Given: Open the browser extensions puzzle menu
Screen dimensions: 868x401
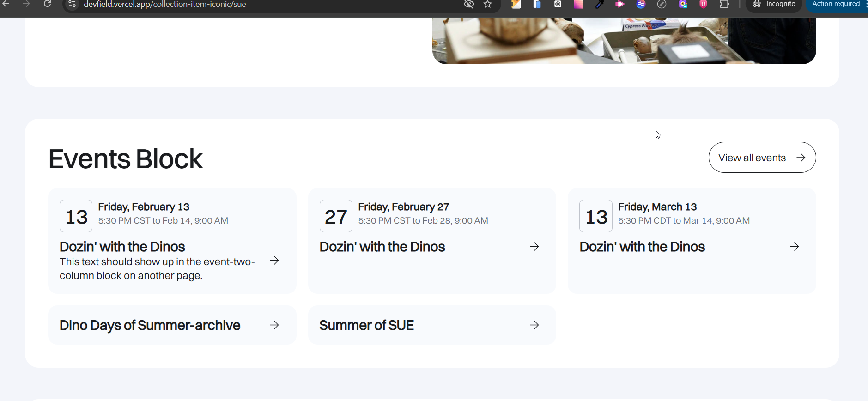Looking at the screenshot, I should tap(724, 4).
